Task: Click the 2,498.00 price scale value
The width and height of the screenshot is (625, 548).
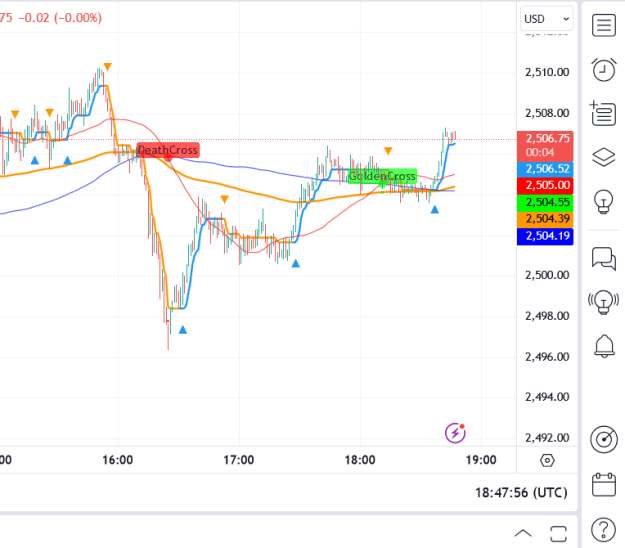Action: 547,316
